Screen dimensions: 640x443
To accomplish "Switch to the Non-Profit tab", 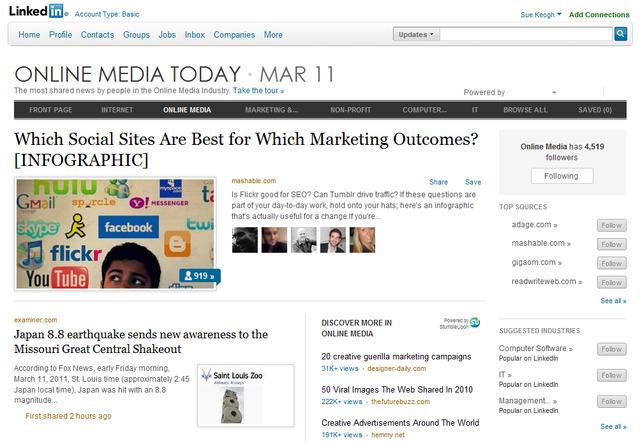I will click(x=351, y=110).
